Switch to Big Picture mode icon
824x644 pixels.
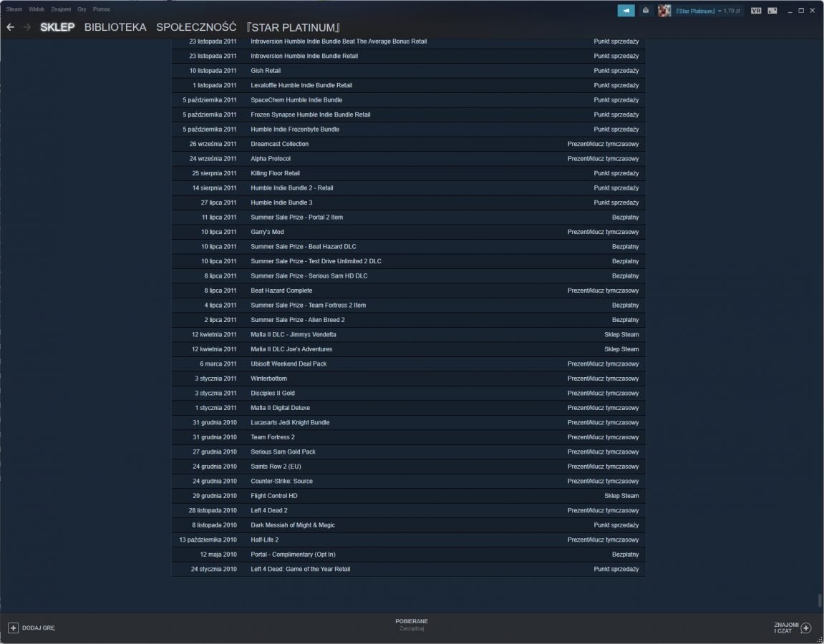772,11
